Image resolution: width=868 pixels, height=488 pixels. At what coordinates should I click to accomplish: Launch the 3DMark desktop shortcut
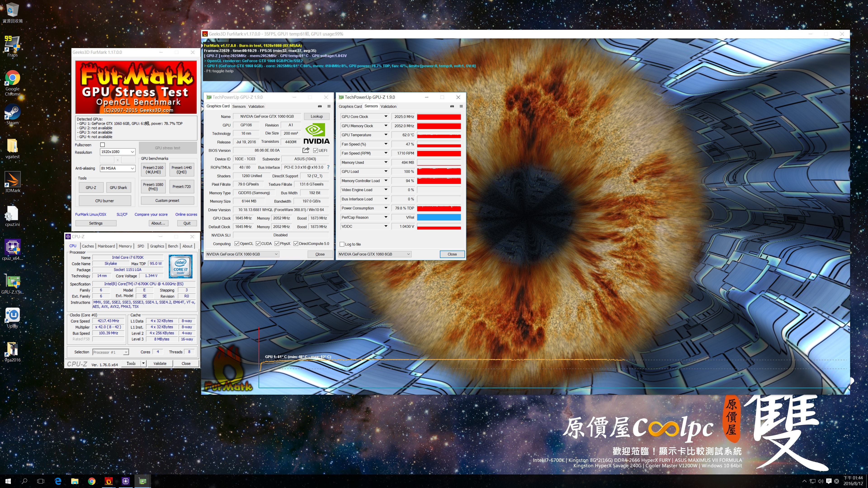[x=12, y=182]
